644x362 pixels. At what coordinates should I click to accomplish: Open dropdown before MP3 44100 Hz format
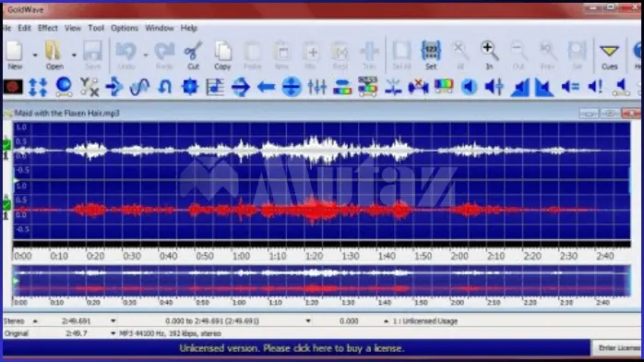[x=113, y=333]
